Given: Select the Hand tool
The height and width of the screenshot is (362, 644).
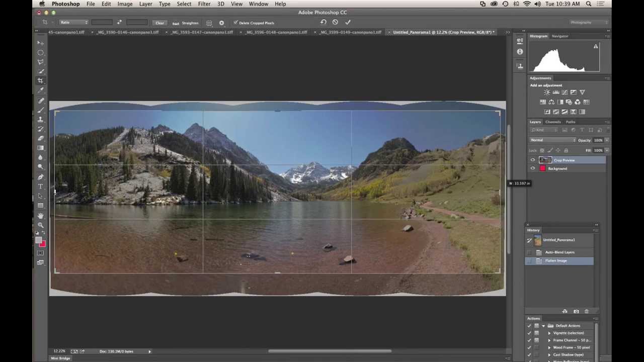Looking at the screenshot, I should tap(41, 216).
